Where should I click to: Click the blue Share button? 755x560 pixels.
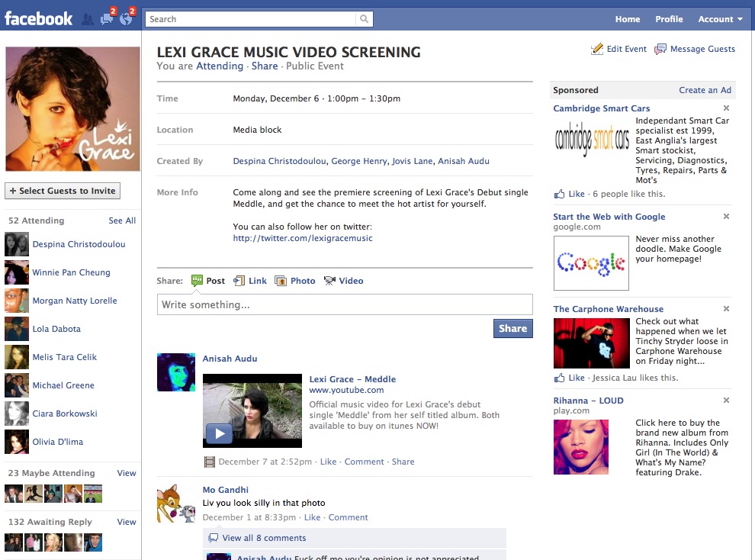[512, 328]
